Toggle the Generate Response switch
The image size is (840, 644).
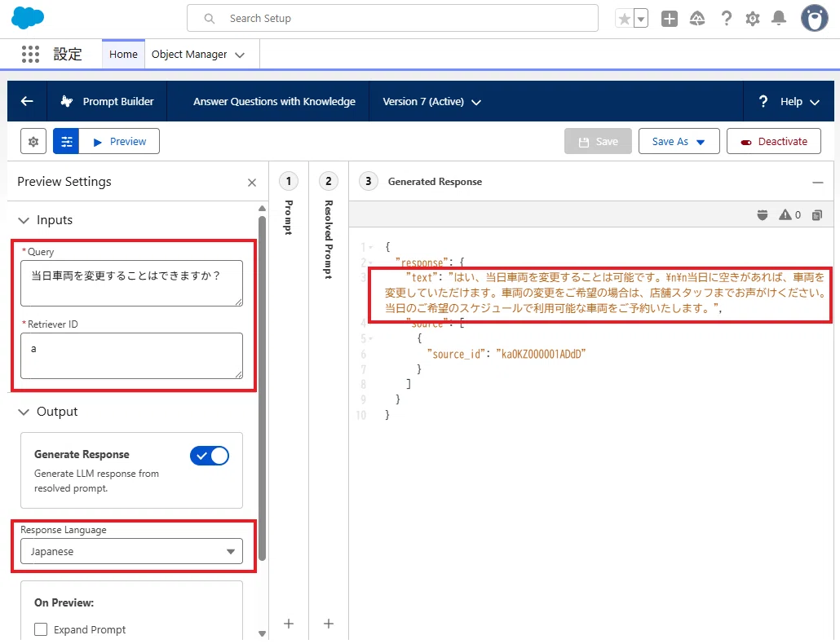[210, 456]
